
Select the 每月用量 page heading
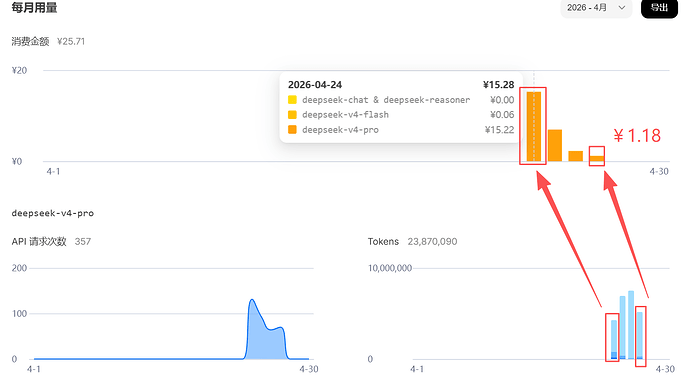point(34,7)
